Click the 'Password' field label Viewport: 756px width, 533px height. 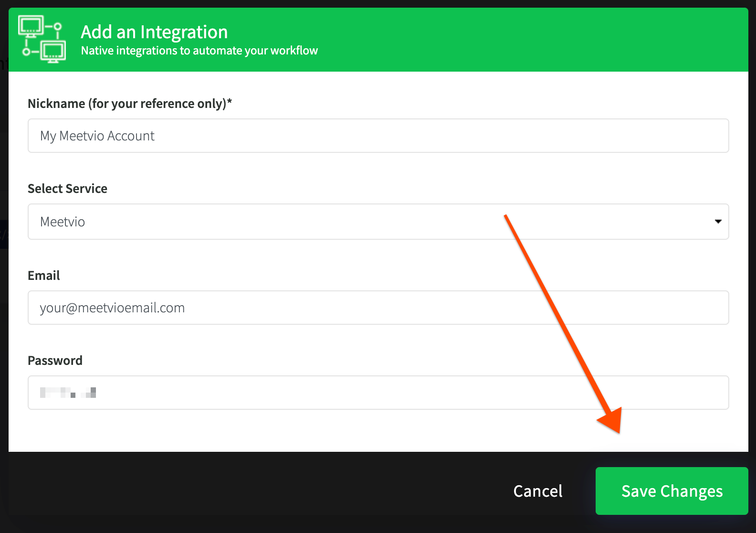[55, 361]
